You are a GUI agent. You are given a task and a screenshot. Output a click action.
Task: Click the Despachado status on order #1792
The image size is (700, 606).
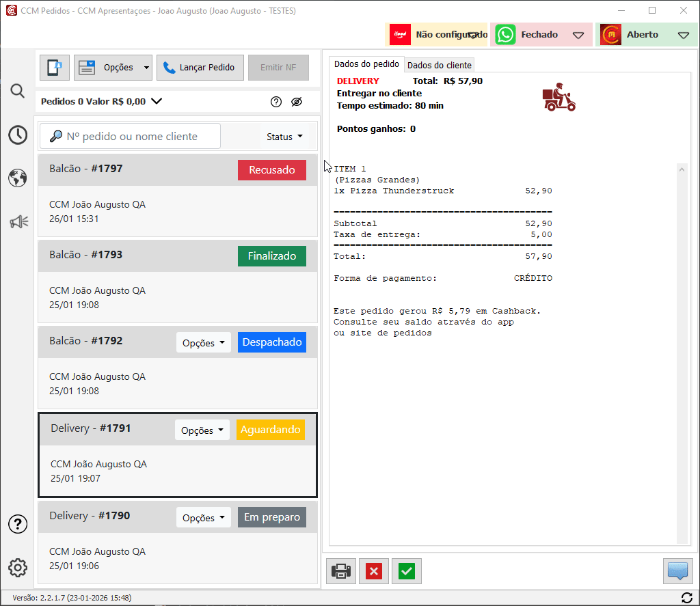271,343
